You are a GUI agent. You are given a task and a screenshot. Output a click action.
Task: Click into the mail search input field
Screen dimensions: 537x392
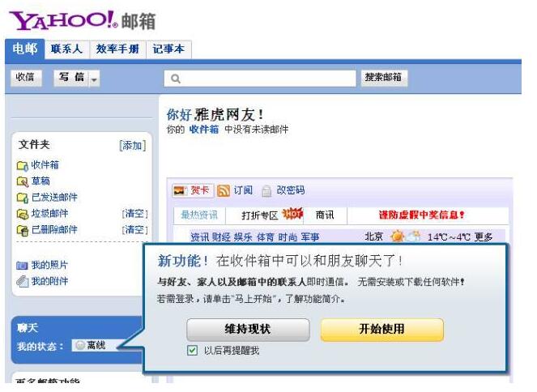(261, 79)
